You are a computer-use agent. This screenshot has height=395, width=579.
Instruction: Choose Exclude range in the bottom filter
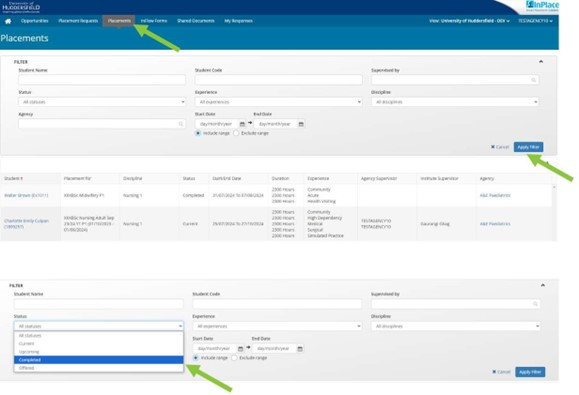pyautogui.click(x=234, y=358)
